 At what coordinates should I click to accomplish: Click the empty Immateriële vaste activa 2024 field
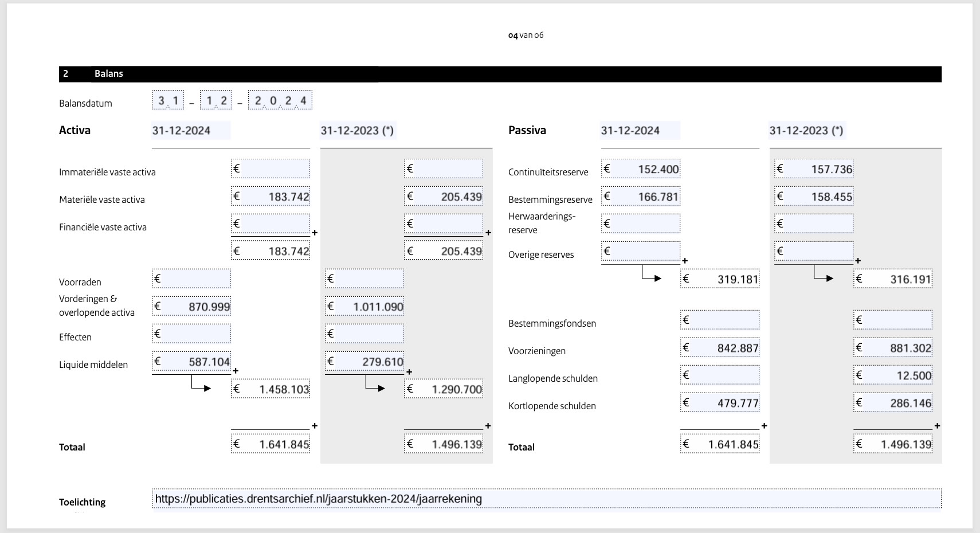pos(271,168)
